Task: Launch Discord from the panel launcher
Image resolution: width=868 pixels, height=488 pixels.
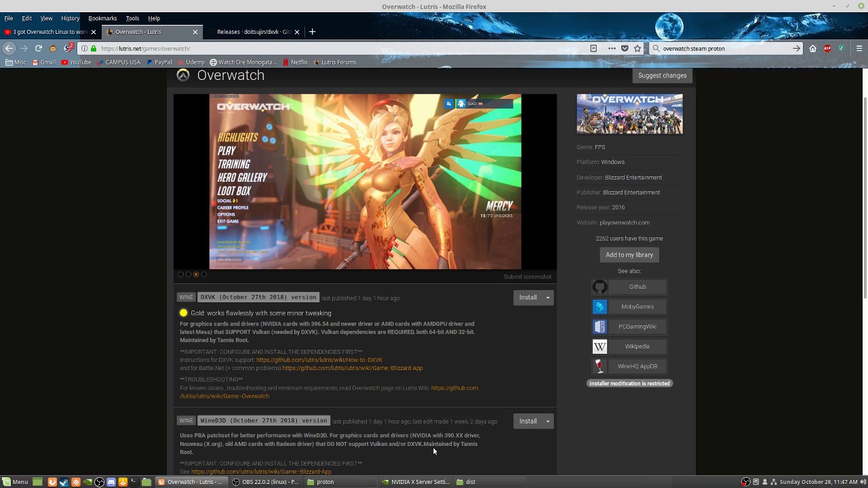Action: point(111,482)
